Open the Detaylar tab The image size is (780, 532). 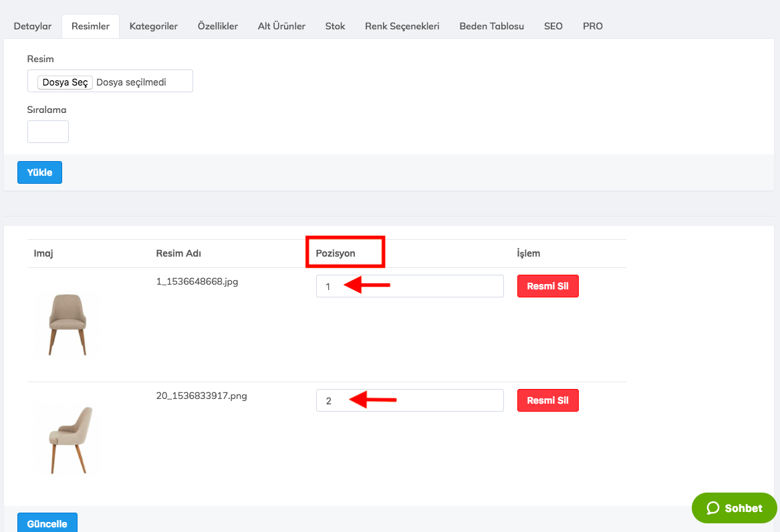point(33,26)
